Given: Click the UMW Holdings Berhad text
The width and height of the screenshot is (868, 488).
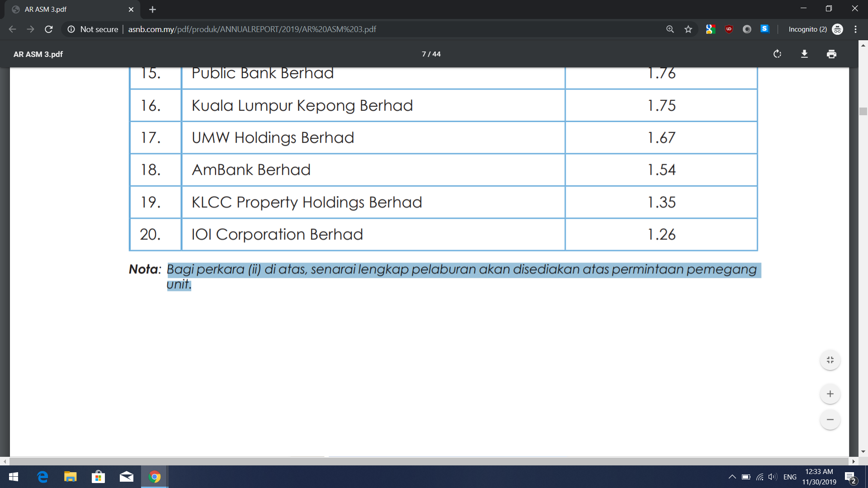Looking at the screenshot, I should (x=273, y=138).
